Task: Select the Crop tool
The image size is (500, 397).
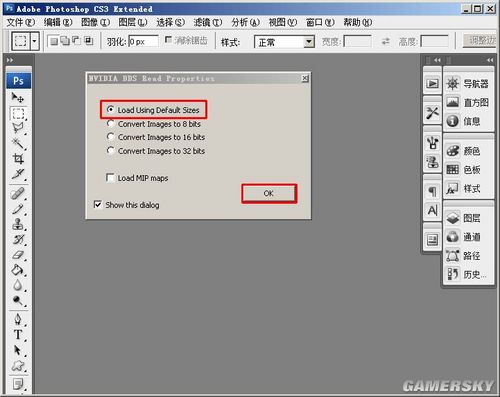Action: click(18, 159)
